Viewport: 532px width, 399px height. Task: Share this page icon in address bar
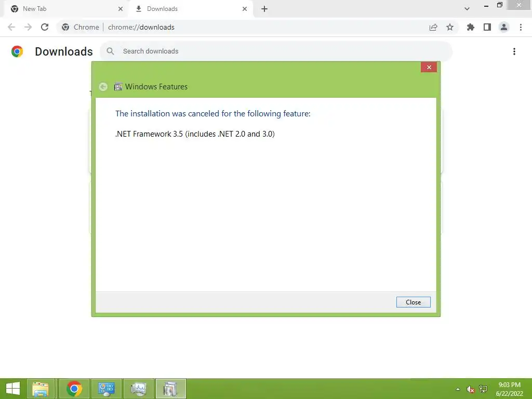[433, 27]
